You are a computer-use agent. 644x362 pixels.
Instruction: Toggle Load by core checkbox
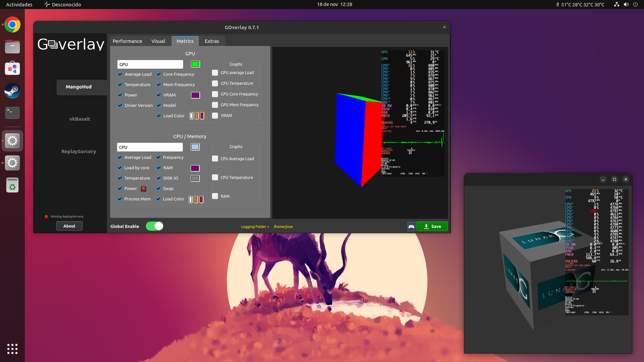(x=120, y=168)
